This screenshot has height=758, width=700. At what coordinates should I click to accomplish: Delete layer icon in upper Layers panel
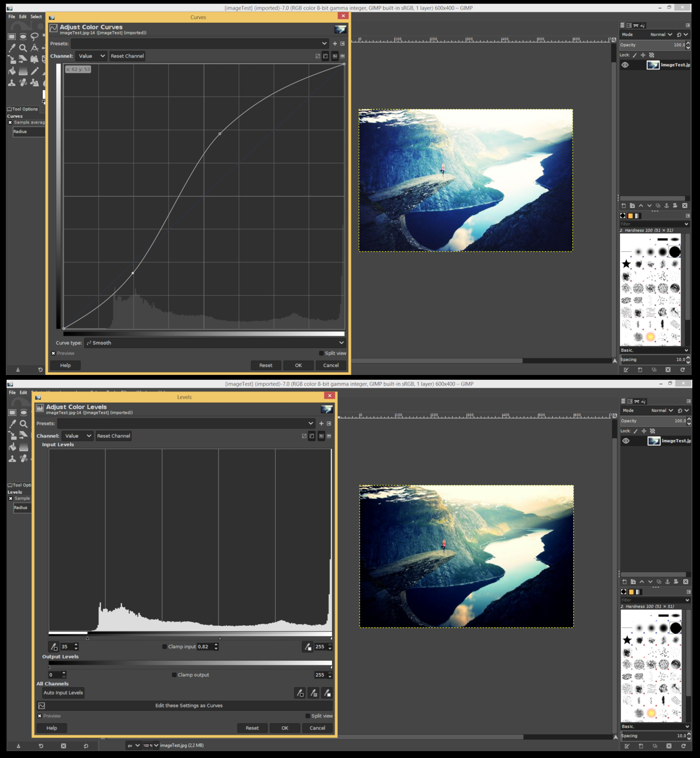[685, 206]
